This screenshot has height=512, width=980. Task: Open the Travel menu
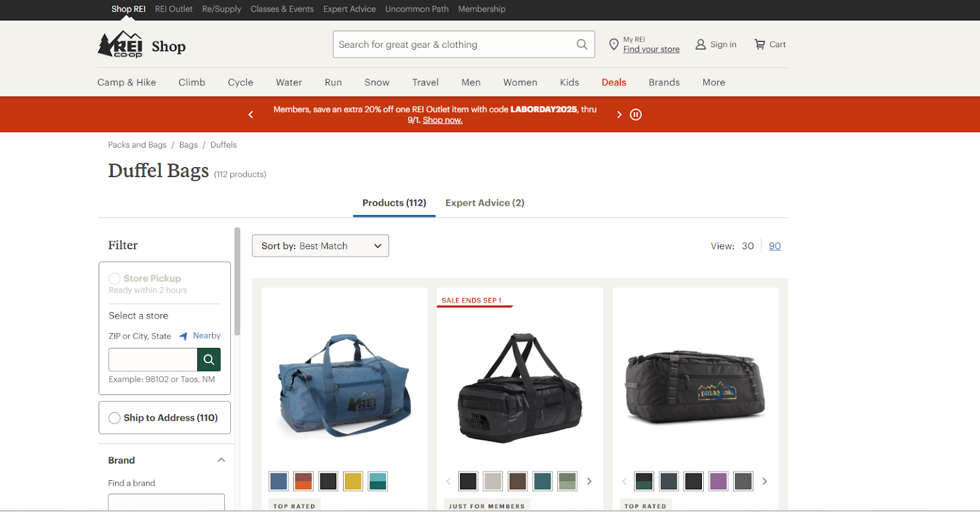point(425,82)
